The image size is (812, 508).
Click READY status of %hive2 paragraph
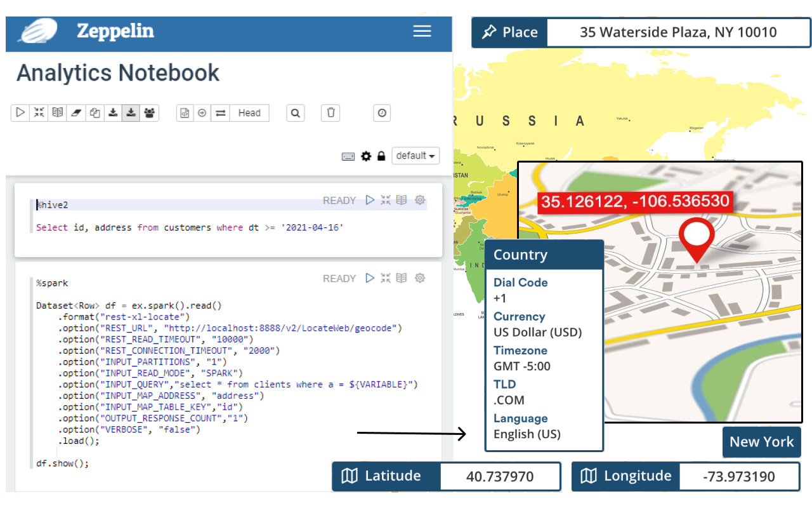click(x=339, y=201)
